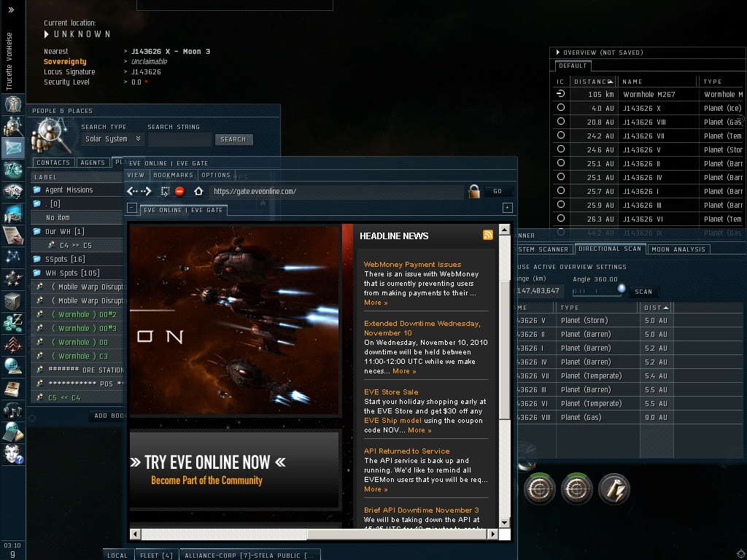Click the Scan button in directional scanner
This screenshot has height=560, width=747.
[643, 292]
